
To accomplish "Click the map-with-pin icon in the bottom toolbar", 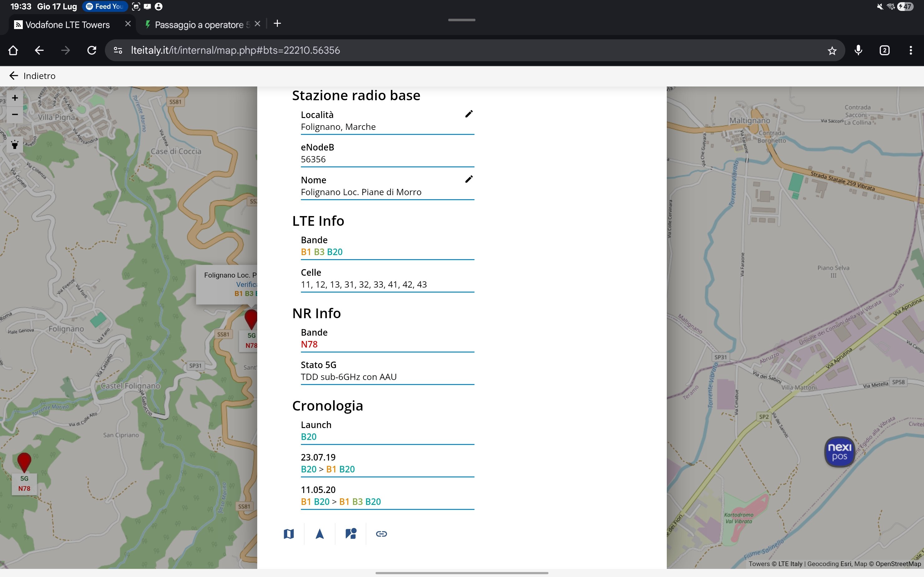I will click(351, 534).
